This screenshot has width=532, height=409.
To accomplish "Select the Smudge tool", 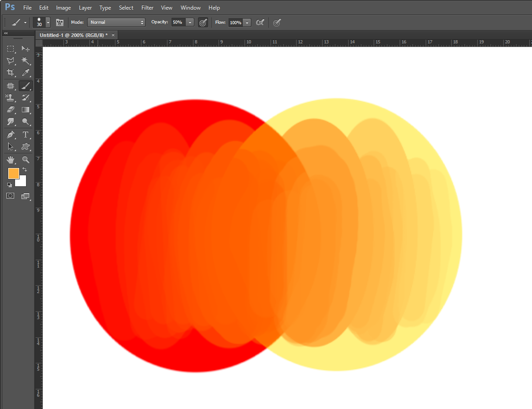I will [x=10, y=121].
